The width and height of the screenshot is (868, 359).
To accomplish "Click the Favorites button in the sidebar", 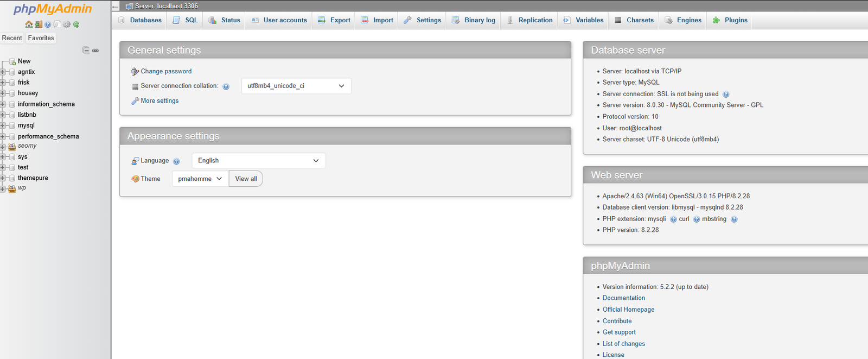I will [41, 38].
